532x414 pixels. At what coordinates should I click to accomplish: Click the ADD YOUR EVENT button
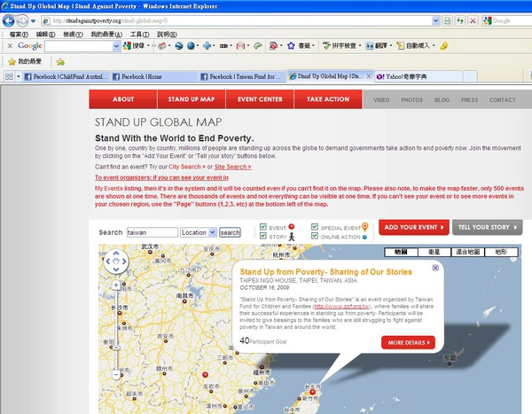point(414,227)
